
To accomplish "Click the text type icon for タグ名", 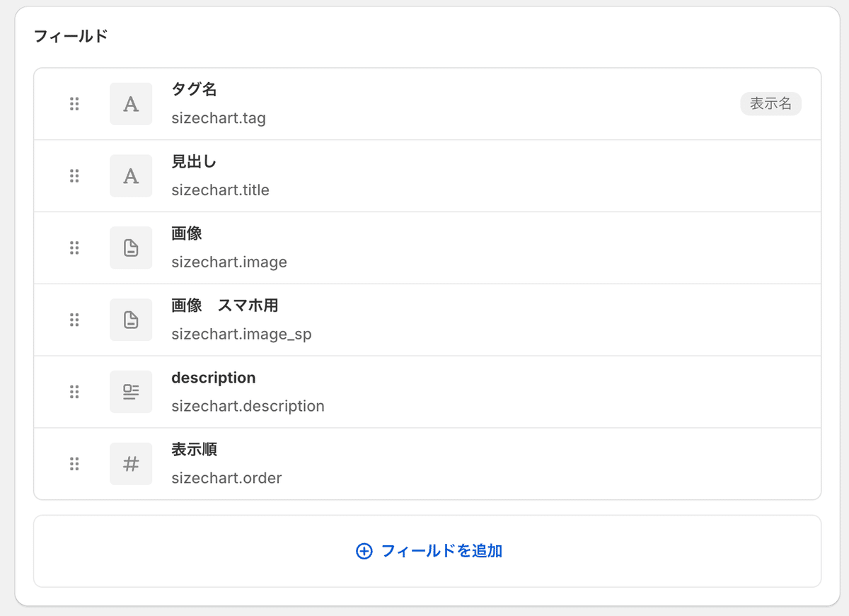I will [131, 104].
